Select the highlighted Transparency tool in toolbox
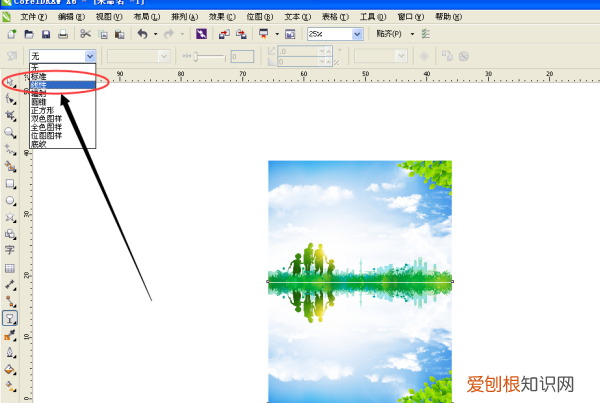Screen dimensions: 600x403 coord(10,318)
